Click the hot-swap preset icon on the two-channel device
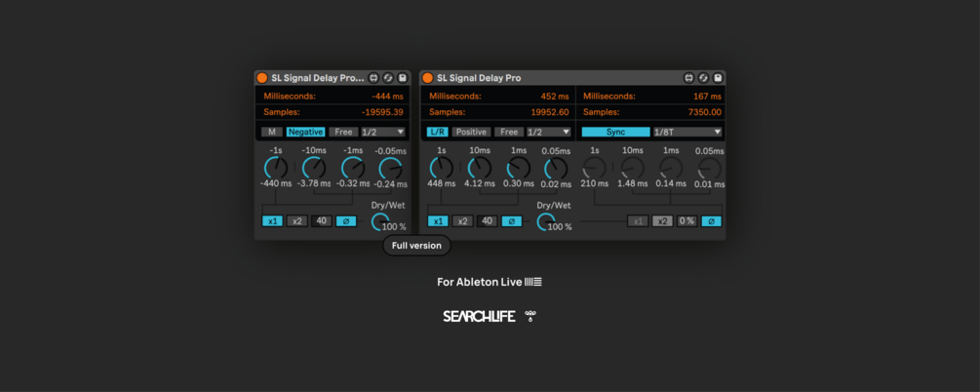The height and width of the screenshot is (392, 980). 704,78
